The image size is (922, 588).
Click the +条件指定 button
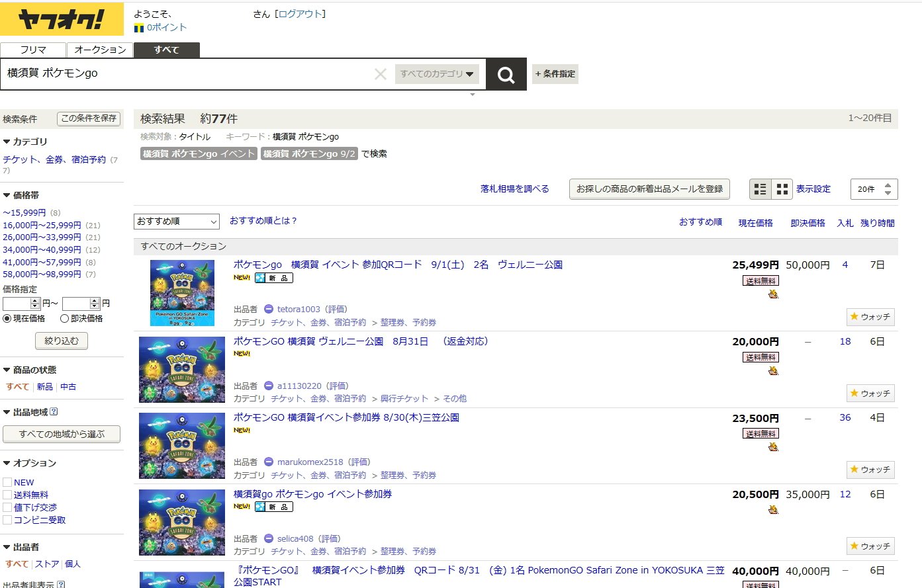point(555,74)
